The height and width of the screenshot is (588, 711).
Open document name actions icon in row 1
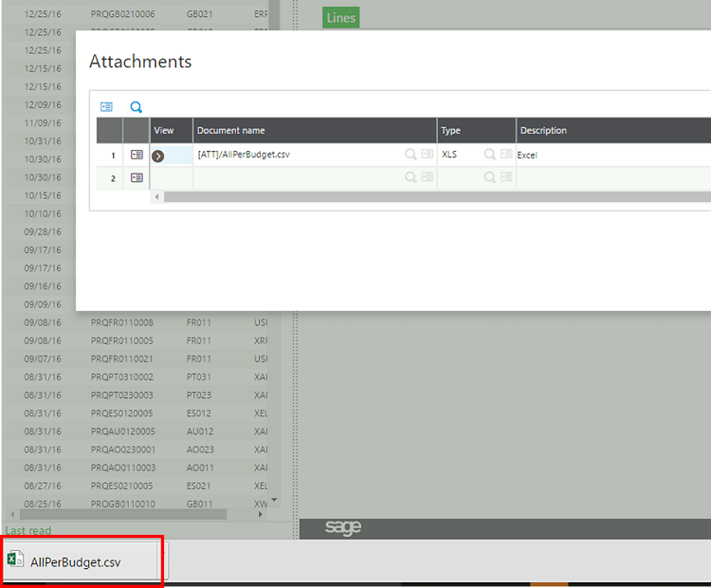[428, 154]
